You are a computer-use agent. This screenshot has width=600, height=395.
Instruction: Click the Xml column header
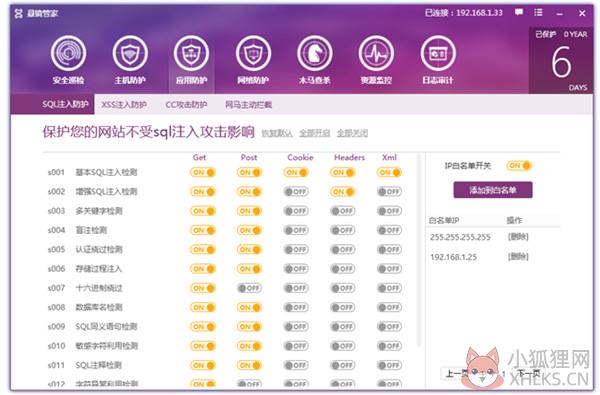[389, 157]
